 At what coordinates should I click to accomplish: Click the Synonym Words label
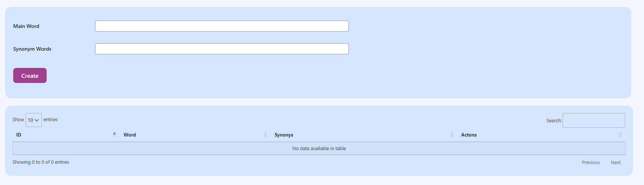[x=32, y=49]
